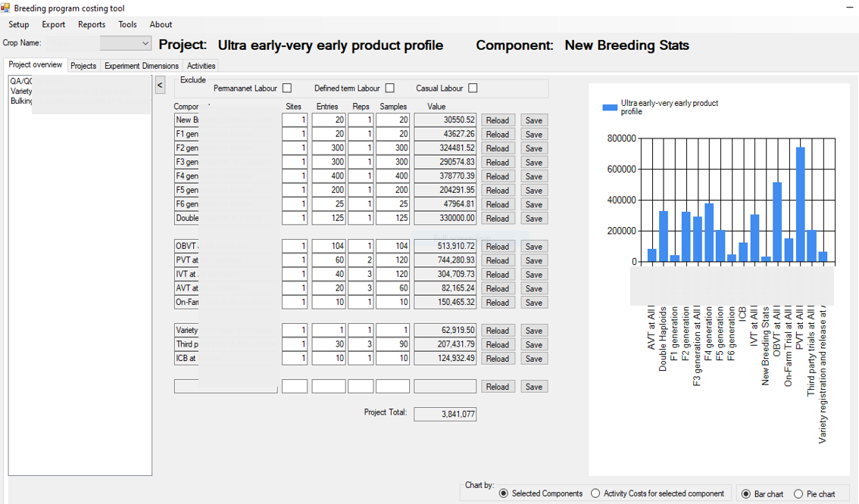The image size is (859, 504).
Task: Select the Variety item in left list
Action: tap(20, 91)
